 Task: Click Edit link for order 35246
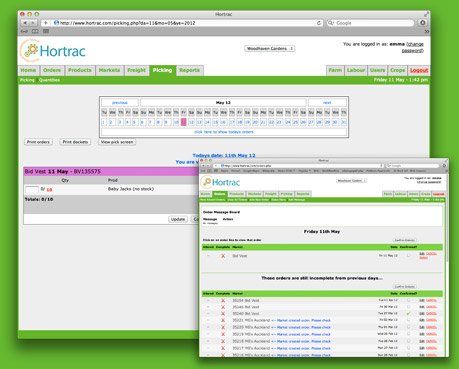pos(422,307)
